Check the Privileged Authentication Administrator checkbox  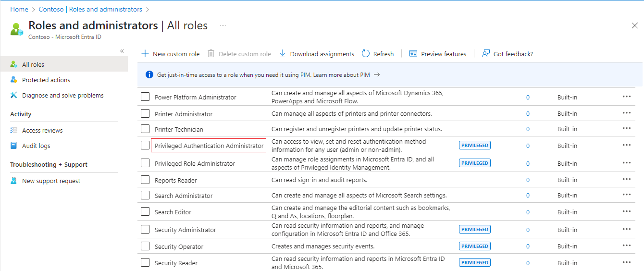point(145,145)
